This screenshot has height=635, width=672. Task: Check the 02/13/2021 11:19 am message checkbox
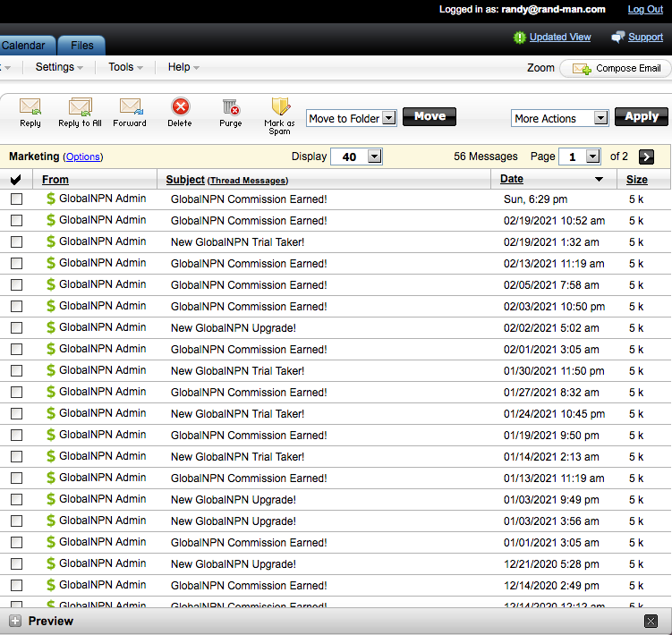pos(16,263)
